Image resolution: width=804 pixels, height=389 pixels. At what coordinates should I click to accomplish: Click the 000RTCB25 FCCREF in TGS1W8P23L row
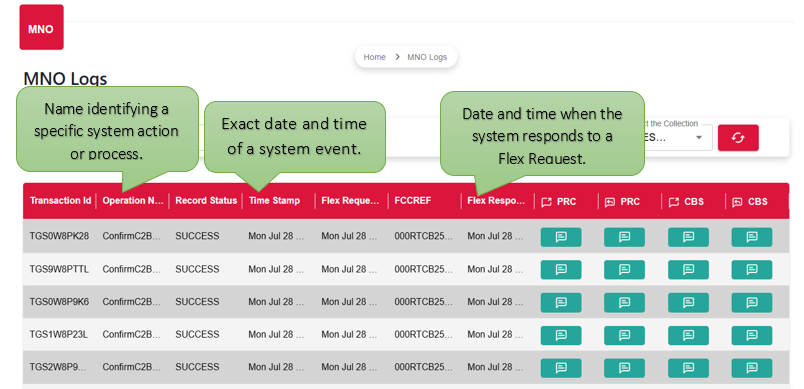[x=424, y=335]
